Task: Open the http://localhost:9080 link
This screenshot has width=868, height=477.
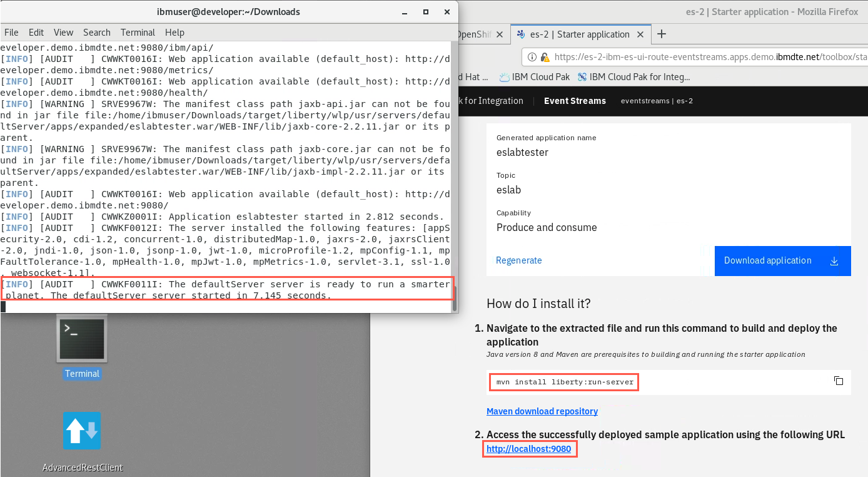Action: 529,449
